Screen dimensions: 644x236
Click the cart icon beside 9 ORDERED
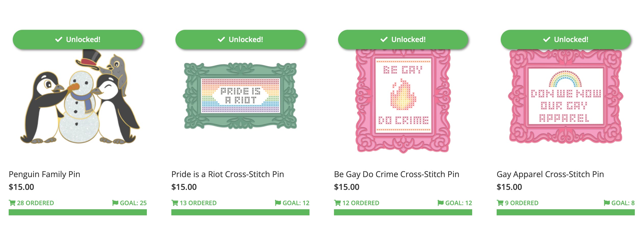[500, 203]
